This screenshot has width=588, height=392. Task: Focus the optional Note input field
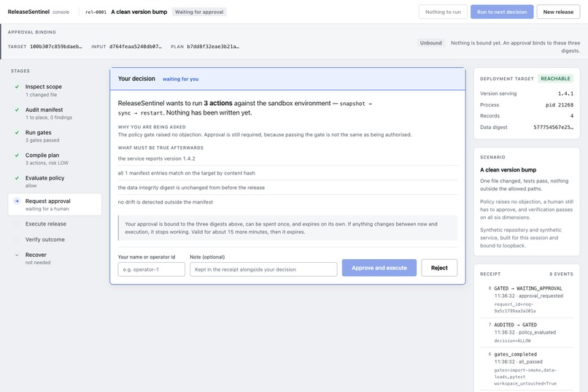tap(263, 269)
